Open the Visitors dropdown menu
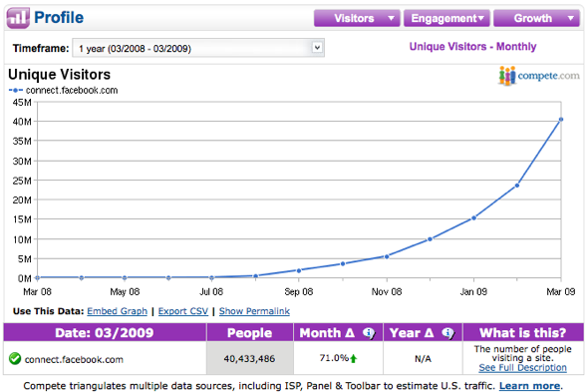 point(357,18)
